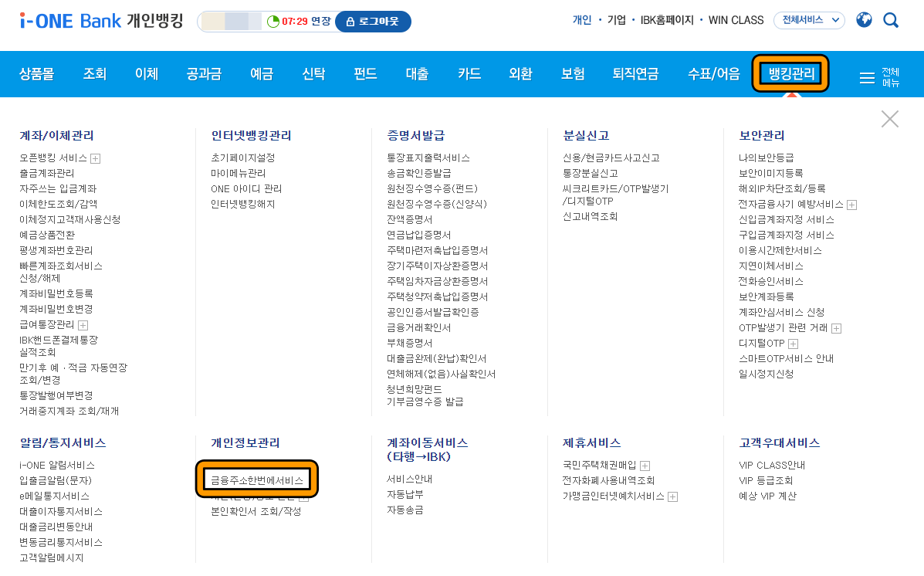The image size is (924, 576).
Task: Open the 외환 menu
Action: click(x=521, y=73)
